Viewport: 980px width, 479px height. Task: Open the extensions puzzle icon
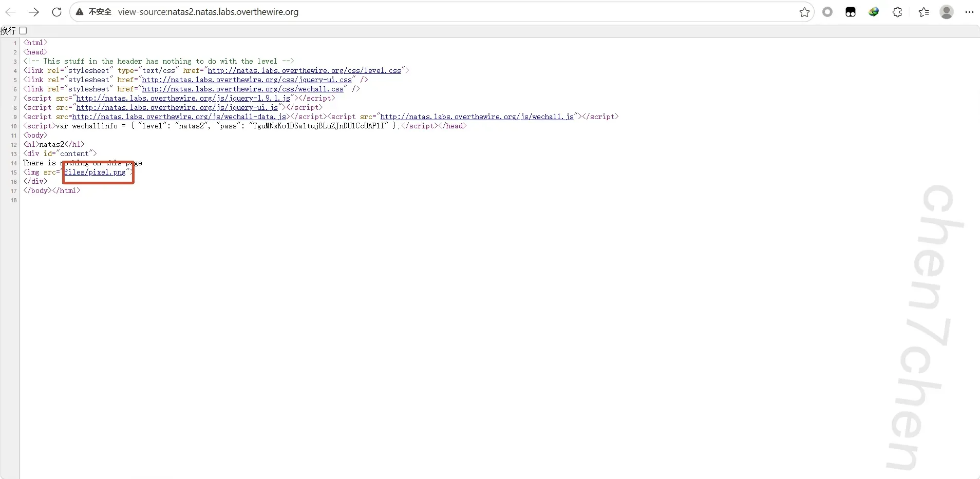[897, 12]
